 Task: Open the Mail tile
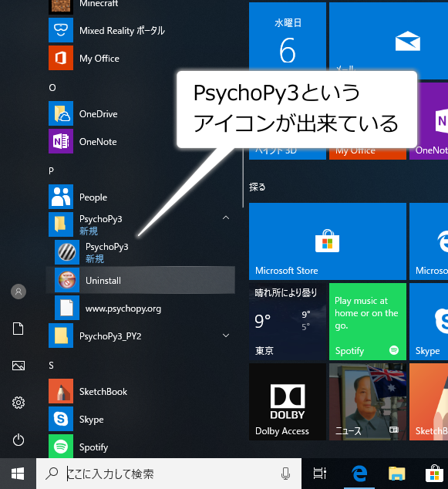pyautogui.click(x=389, y=37)
